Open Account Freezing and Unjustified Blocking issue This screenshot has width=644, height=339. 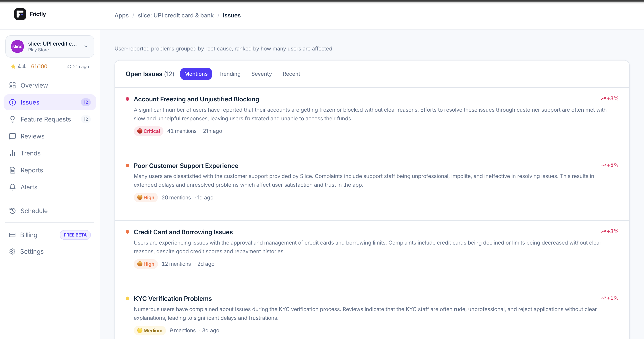[197, 99]
